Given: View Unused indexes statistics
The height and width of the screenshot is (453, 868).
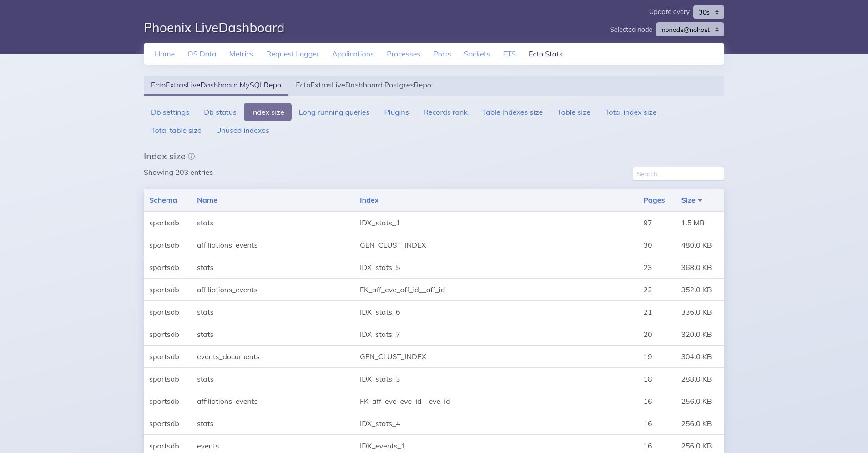Looking at the screenshot, I should (x=242, y=130).
